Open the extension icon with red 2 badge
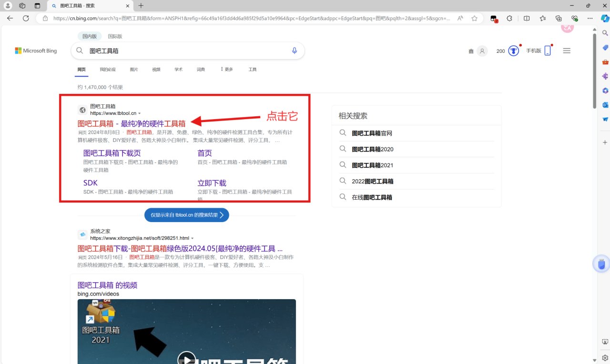Viewport: 610px width, 364px height. point(495,19)
